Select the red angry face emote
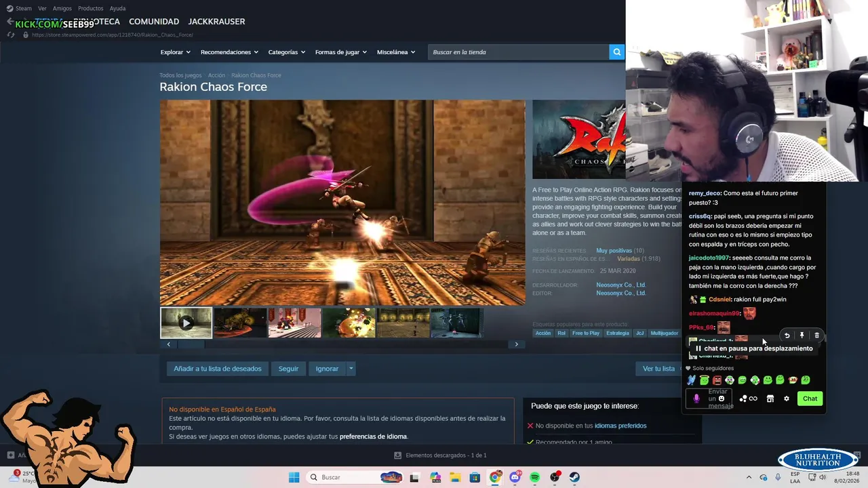 717,380
